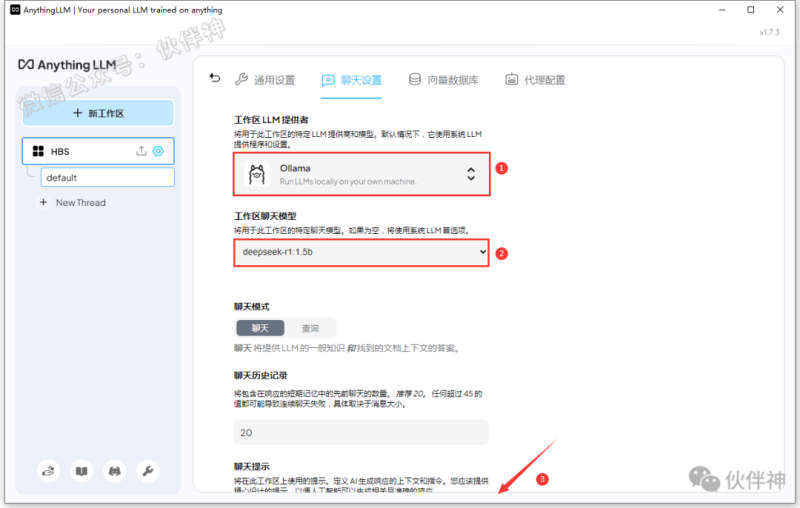Click the hand-heart support icon

point(48,470)
